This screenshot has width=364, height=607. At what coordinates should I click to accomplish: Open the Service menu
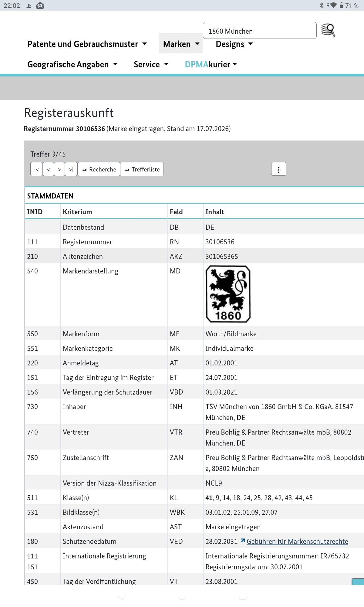(151, 64)
